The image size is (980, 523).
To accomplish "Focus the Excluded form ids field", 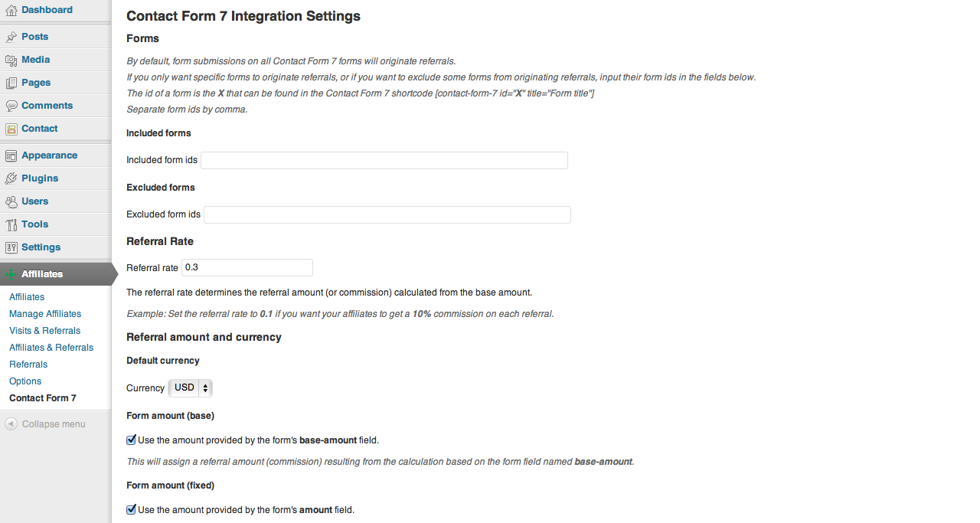I will [x=387, y=214].
